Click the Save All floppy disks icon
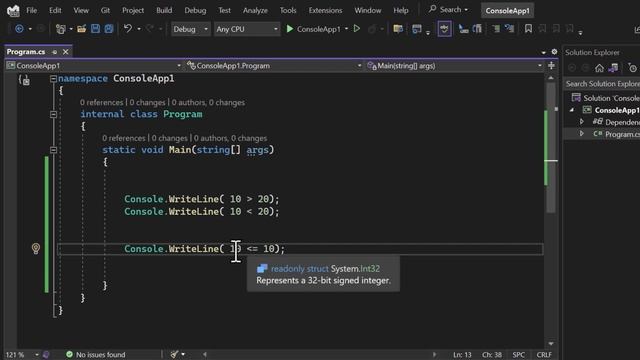 [109, 29]
